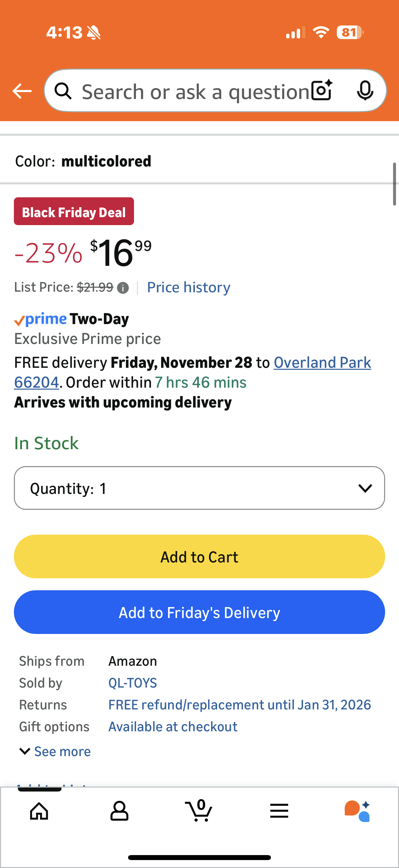Click the page scrollbar handle

click(394, 184)
